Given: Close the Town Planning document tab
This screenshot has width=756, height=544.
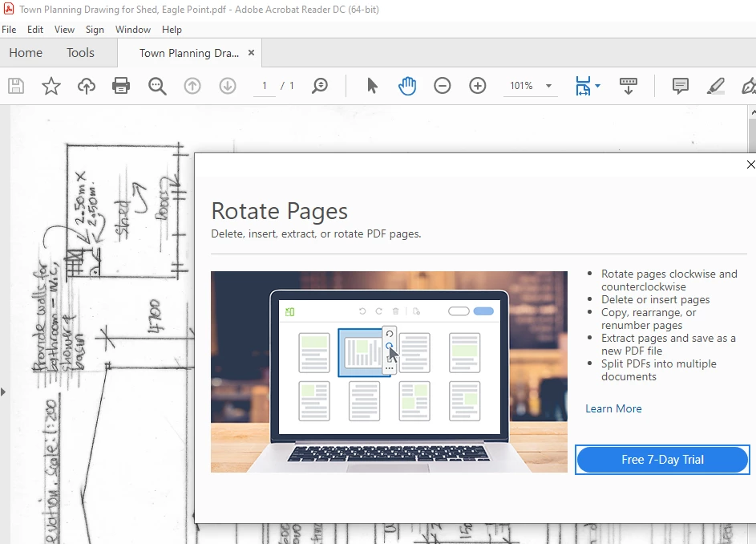Looking at the screenshot, I should (x=251, y=53).
